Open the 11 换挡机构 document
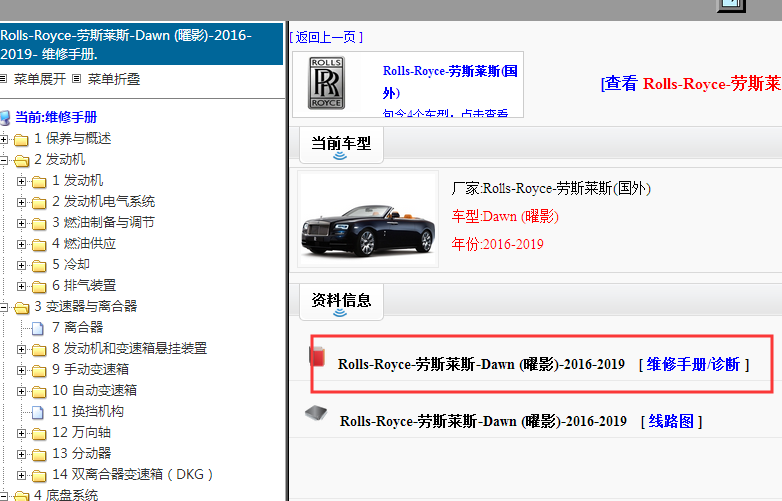The image size is (782, 501). [88, 412]
